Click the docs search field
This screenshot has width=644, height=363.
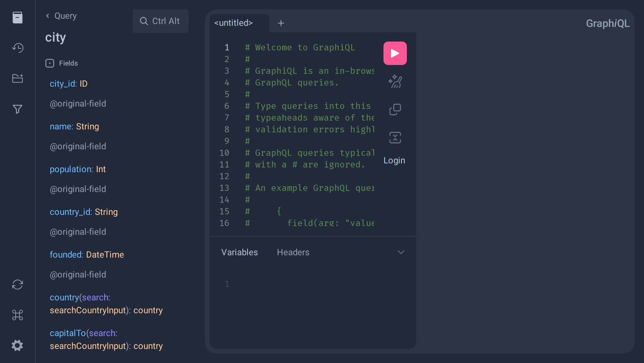[161, 21]
